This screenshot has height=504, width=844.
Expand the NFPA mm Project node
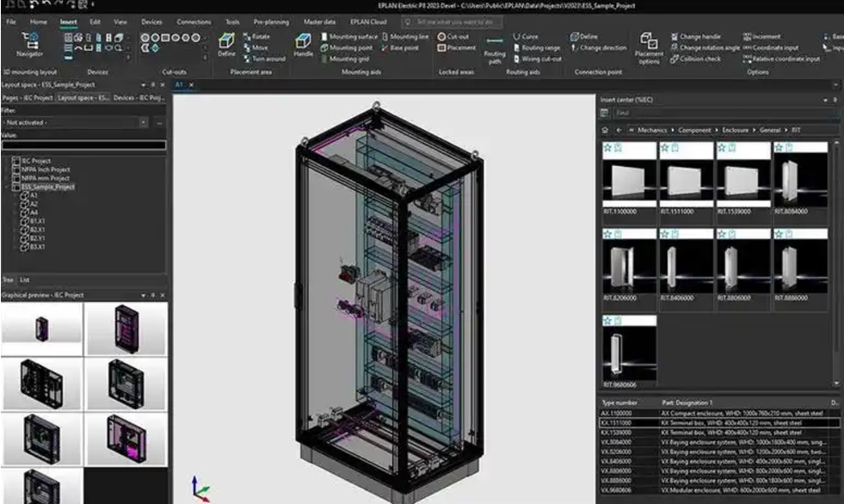pos(8,178)
